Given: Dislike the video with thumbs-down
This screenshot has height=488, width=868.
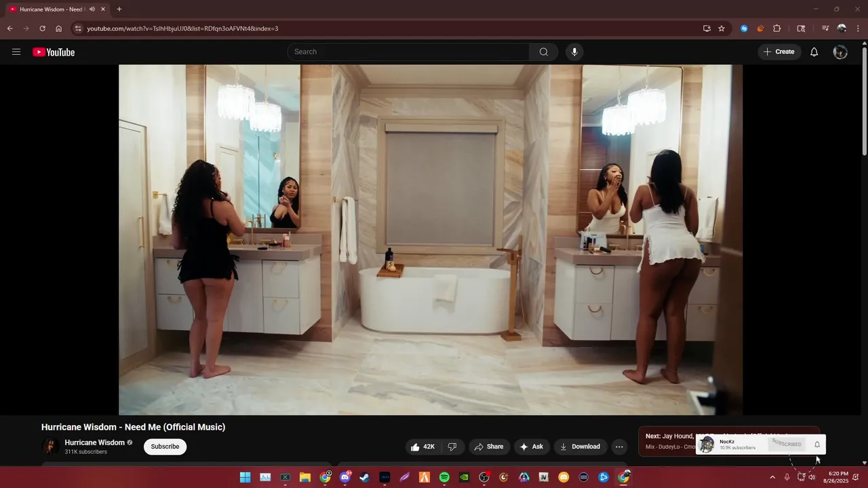Looking at the screenshot, I should point(452,447).
